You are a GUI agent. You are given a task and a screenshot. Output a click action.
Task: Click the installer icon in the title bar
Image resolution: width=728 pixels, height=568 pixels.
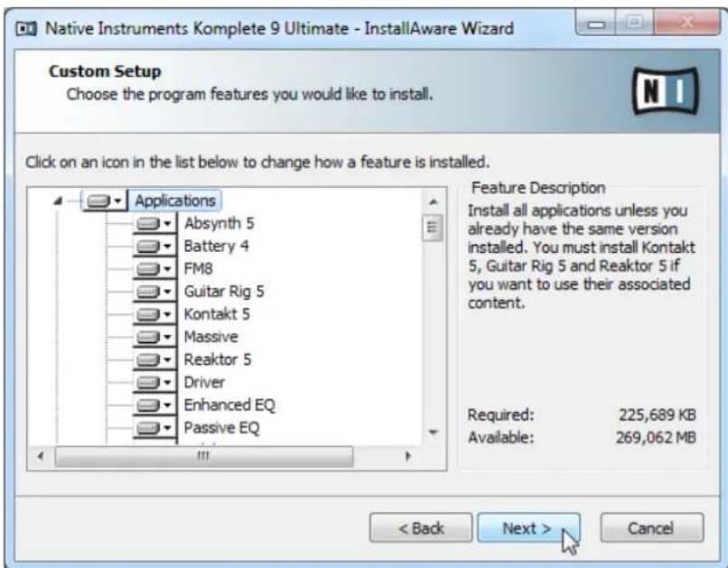26,29
